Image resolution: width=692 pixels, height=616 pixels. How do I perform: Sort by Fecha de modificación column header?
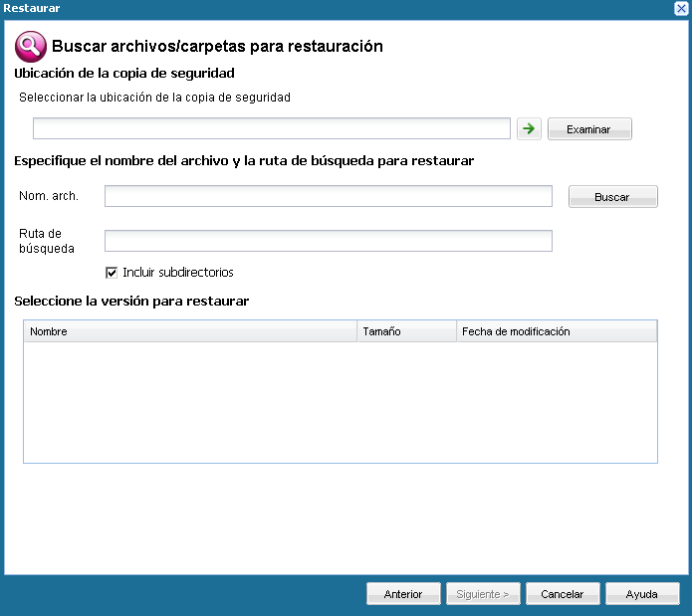556,331
